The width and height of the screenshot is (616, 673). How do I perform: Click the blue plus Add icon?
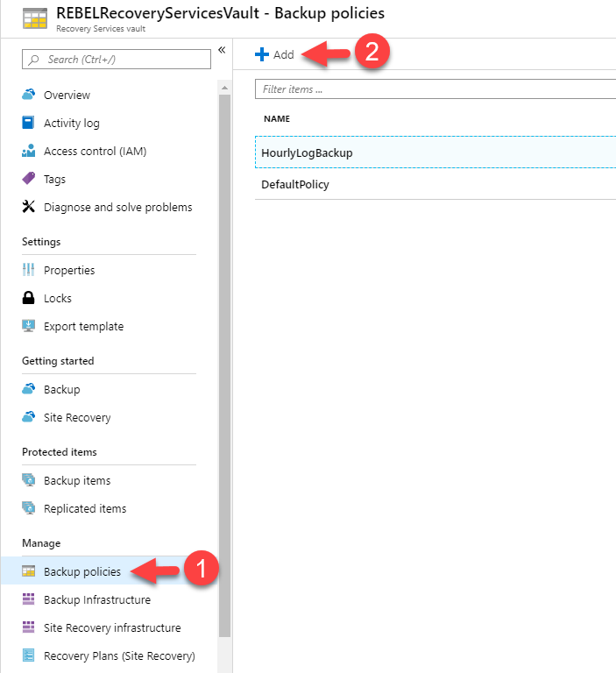click(262, 54)
